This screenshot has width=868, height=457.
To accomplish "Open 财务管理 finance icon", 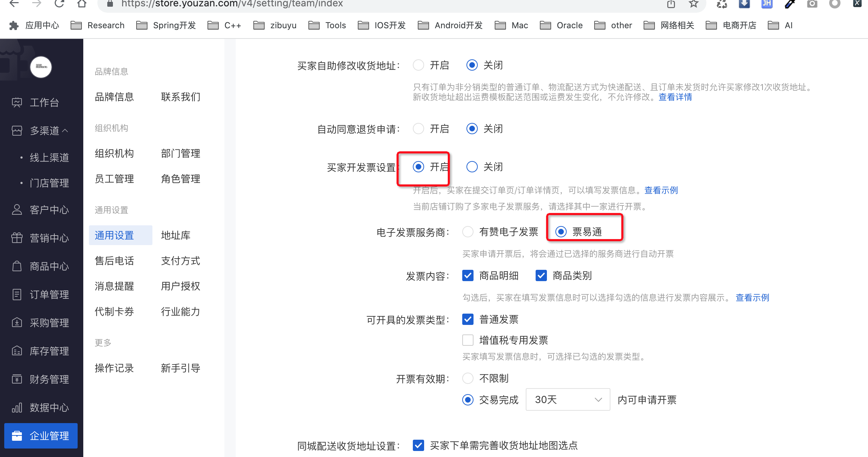I will [x=17, y=379].
